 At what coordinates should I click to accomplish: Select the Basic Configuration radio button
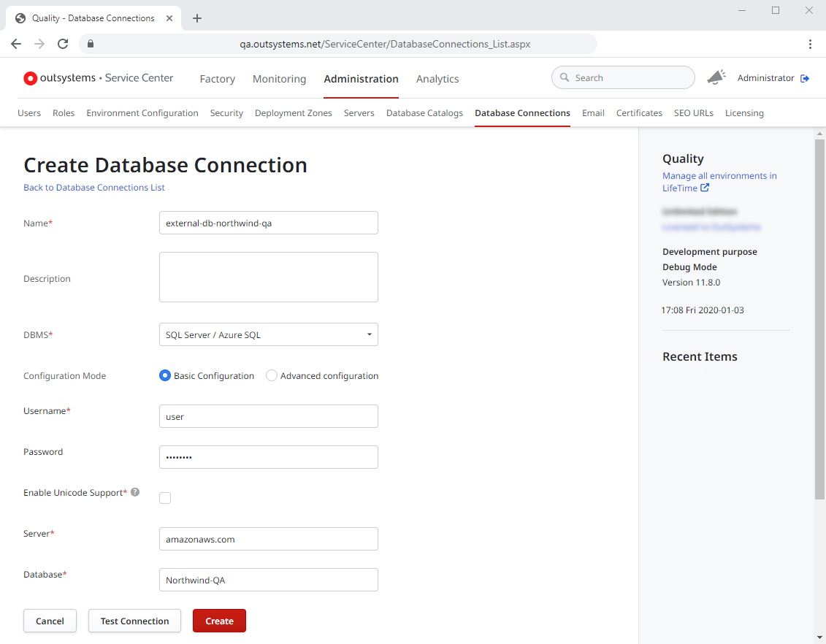165,375
